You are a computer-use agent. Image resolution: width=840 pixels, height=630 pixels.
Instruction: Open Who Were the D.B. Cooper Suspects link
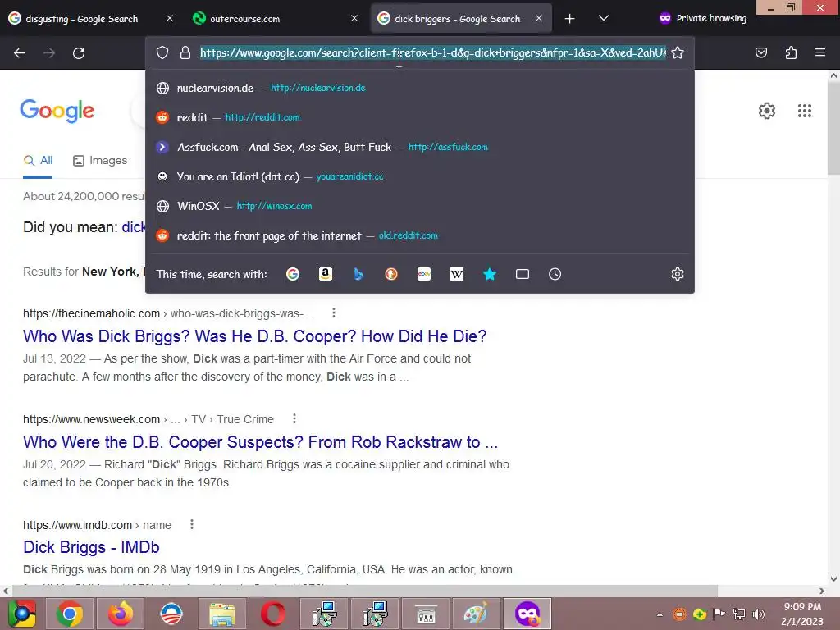coord(260,442)
